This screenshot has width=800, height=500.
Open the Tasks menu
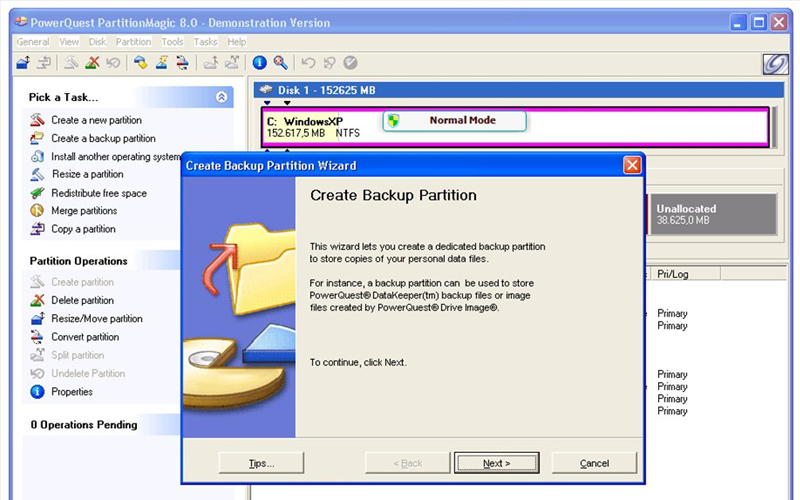[206, 42]
